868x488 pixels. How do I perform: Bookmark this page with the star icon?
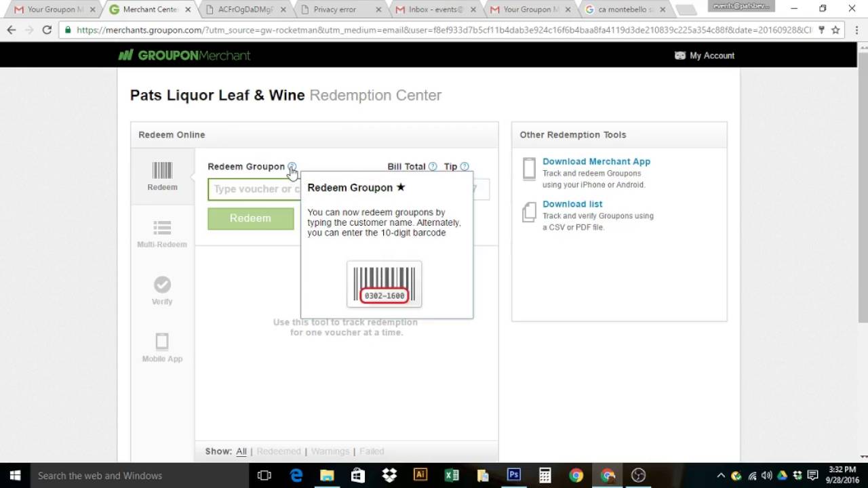coord(835,30)
